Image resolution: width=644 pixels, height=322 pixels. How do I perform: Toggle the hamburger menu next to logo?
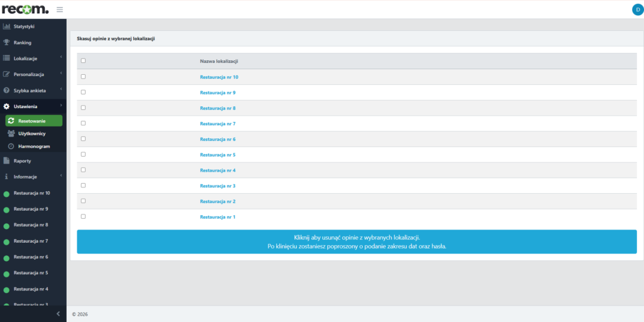(x=60, y=9)
